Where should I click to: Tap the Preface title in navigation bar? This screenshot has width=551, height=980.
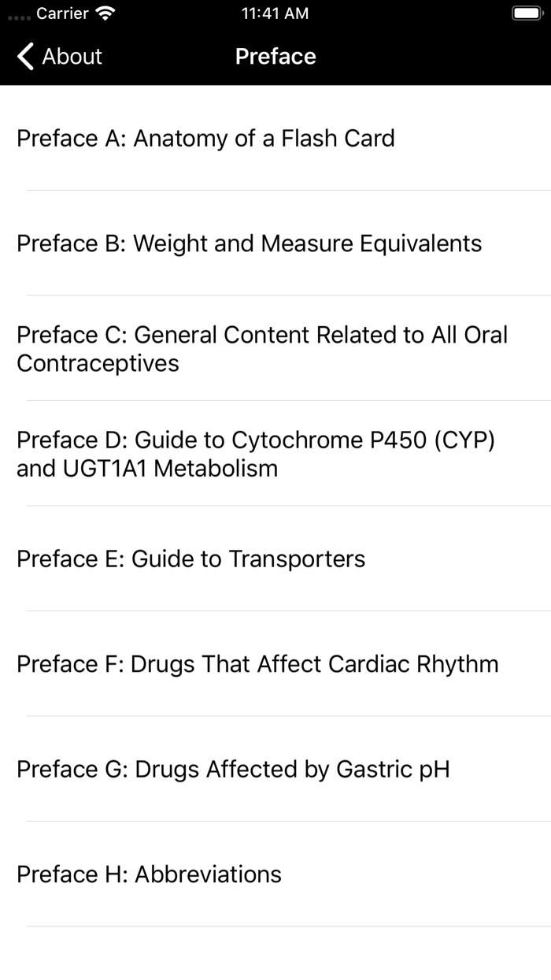[x=275, y=56]
